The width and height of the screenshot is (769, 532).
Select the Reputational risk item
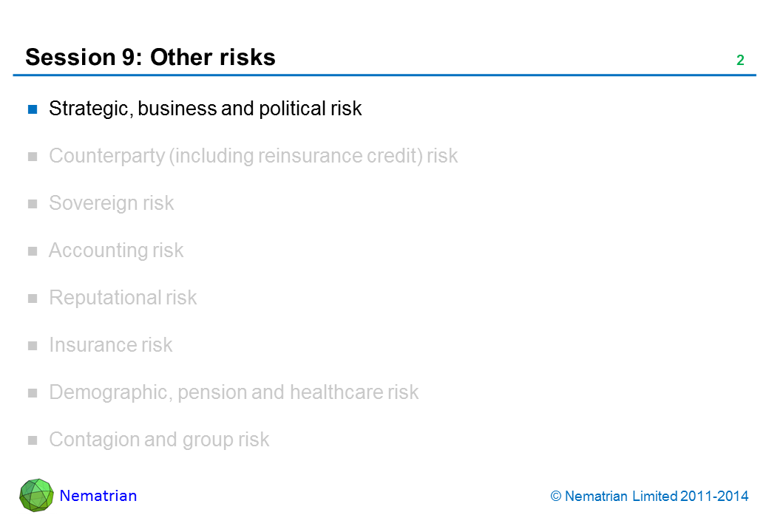point(123,298)
